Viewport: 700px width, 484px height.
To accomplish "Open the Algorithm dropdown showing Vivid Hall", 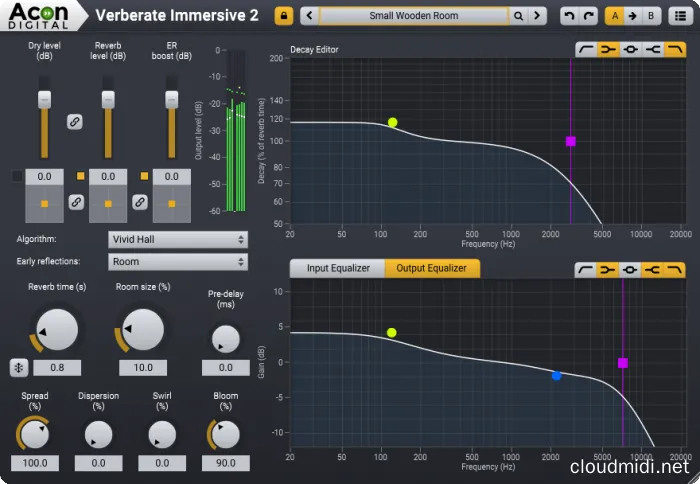I will click(177, 240).
